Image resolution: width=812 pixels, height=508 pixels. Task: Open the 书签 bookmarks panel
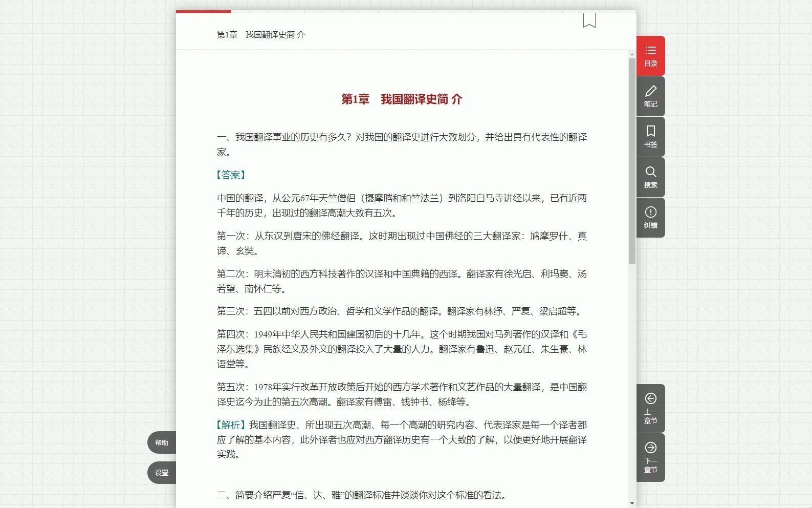pyautogui.click(x=650, y=137)
